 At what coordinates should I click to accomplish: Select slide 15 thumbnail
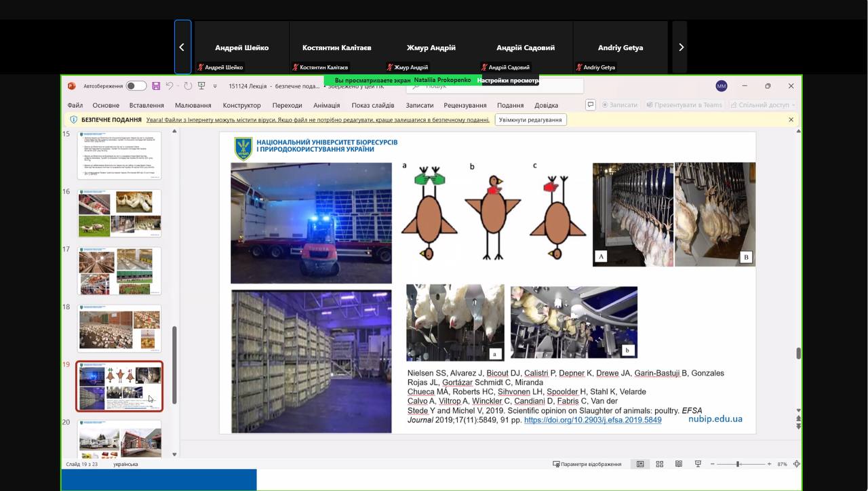tap(119, 155)
